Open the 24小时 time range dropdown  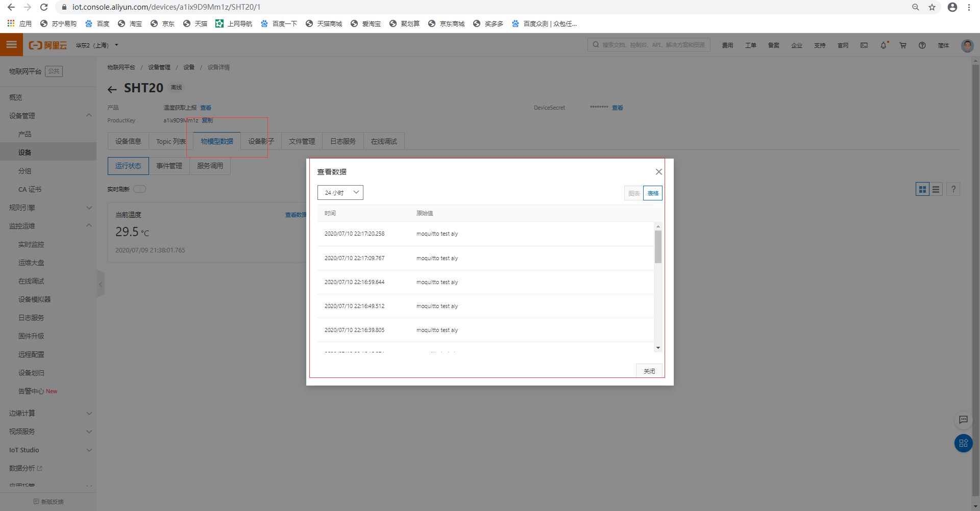(x=340, y=192)
